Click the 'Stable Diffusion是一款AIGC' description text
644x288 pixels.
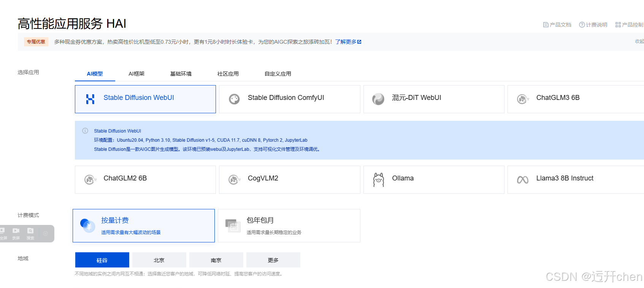[208, 149]
